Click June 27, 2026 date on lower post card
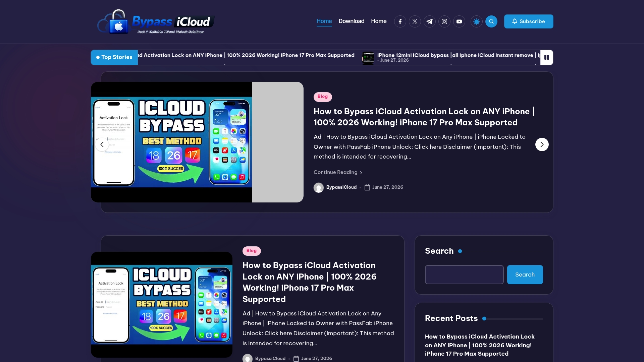This screenshot has width=644, height=362. pyautogui.click(x=316, y=358)
